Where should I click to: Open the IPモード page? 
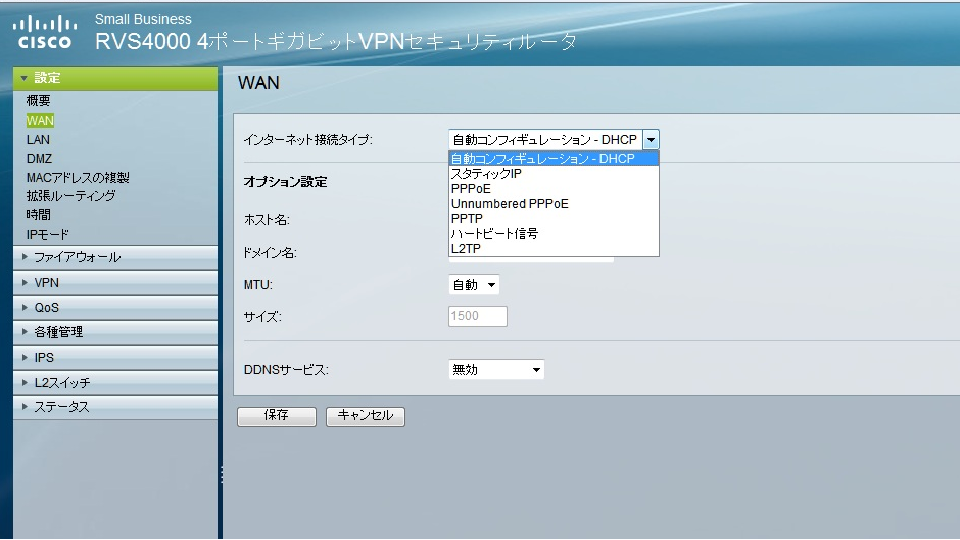[x=48, y=234]
